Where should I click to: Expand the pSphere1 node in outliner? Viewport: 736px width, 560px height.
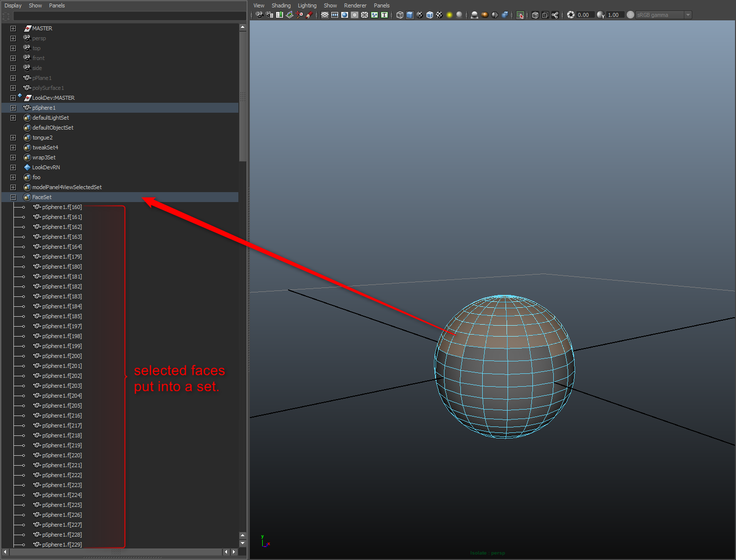[x=13, y=108]
